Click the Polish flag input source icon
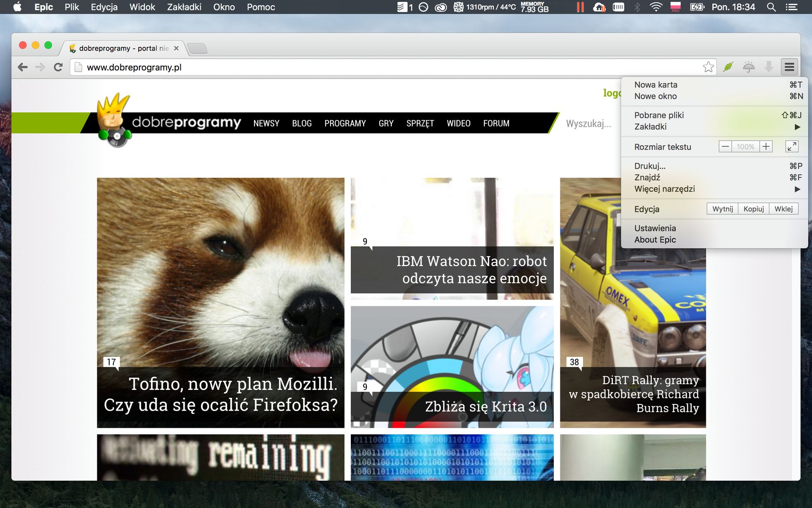Viewport: 812px width, 508px height. tap(676, 7)
